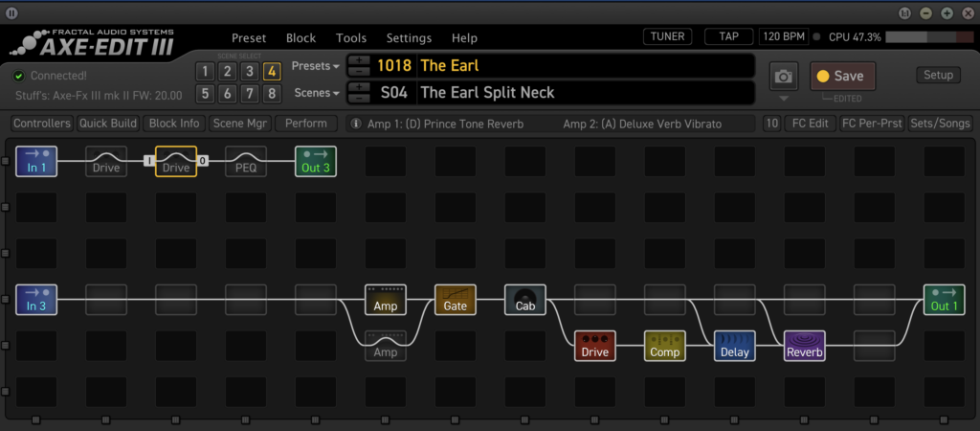
Task: Select the red Drive block
Action: click(x=595, y=346)
